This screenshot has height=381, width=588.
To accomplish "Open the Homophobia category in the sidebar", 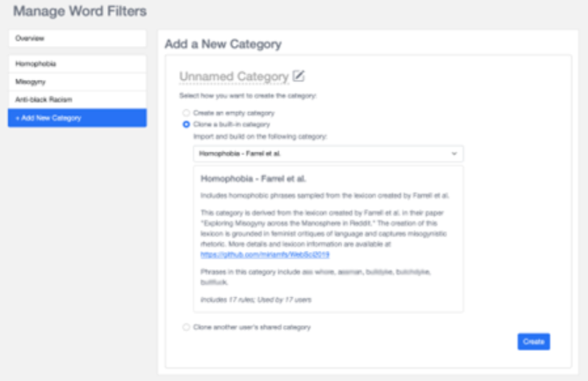I will tap(77, 64).
